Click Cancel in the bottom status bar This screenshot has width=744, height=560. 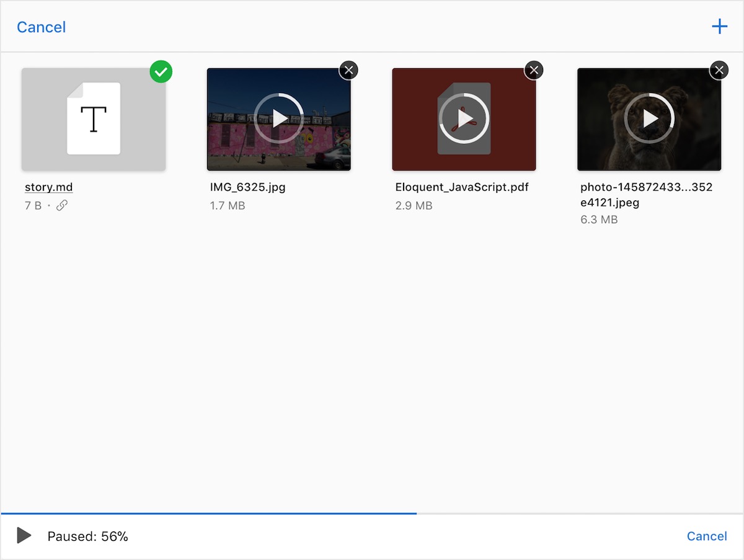pyautogui.click(x=707, y=536)
